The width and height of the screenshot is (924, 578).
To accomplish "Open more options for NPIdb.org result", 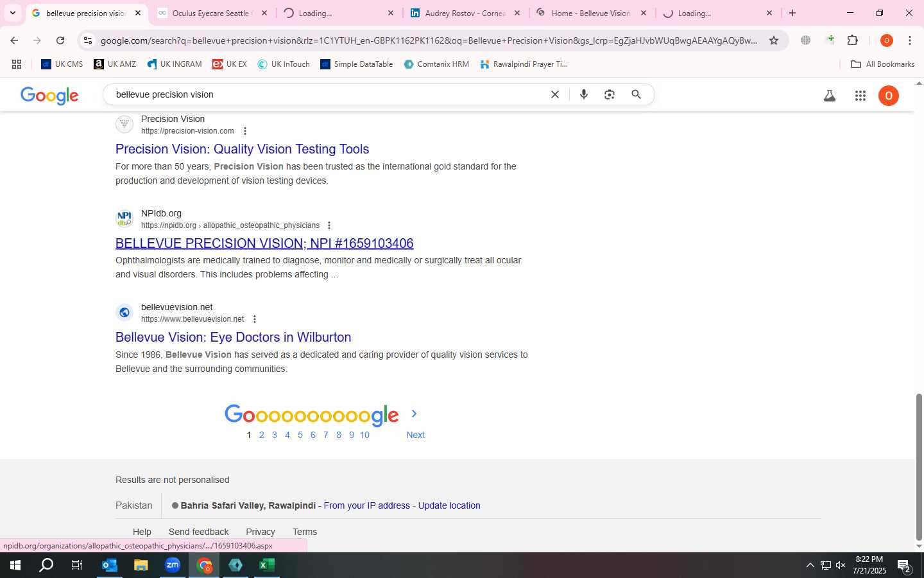I will pos(329,225).
